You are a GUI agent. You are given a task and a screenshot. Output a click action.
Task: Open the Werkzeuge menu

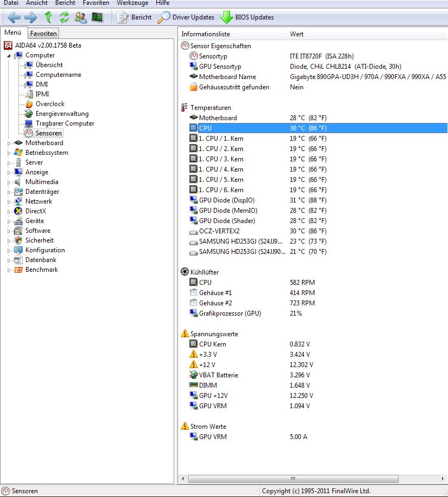coord(133,3)
